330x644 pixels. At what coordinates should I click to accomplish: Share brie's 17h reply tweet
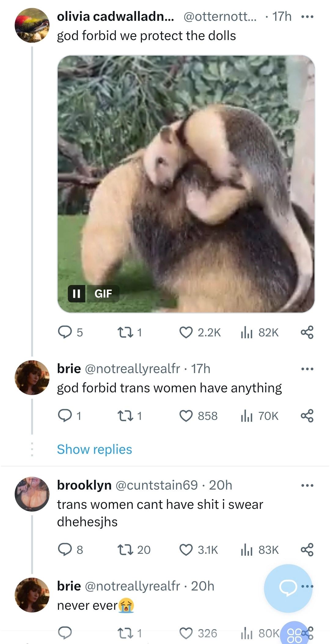[307, 416]
